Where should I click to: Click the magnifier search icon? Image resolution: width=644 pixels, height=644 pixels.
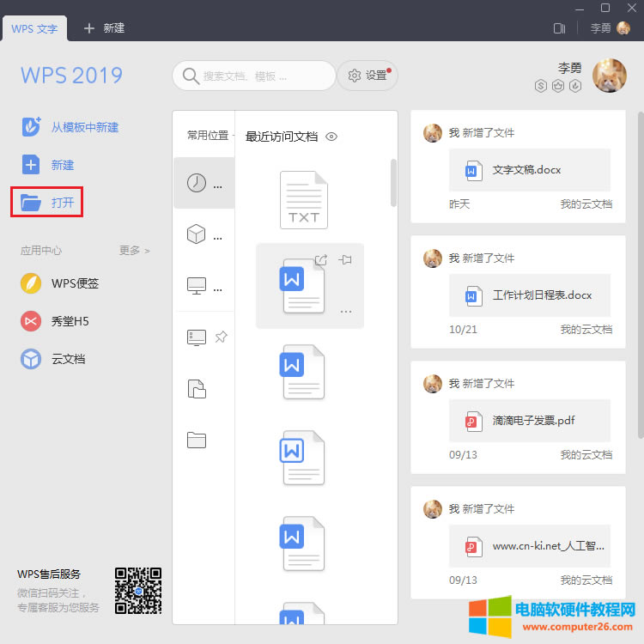[191, 76]
